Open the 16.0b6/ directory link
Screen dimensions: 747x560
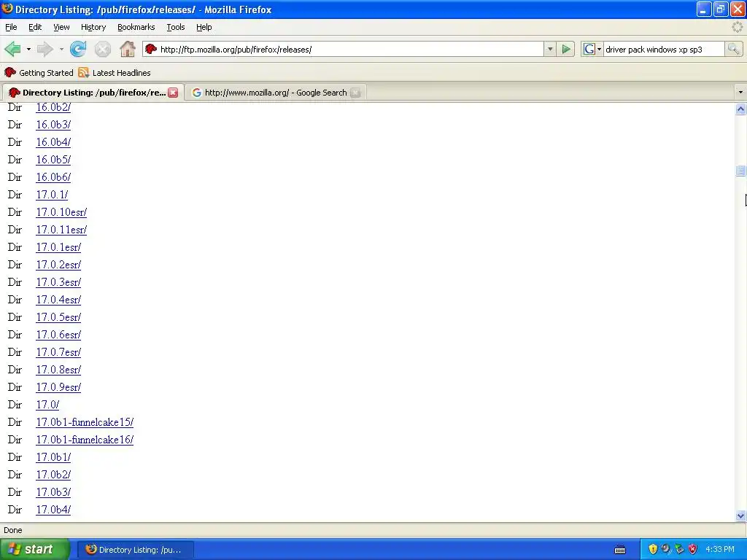coord(53,177)
